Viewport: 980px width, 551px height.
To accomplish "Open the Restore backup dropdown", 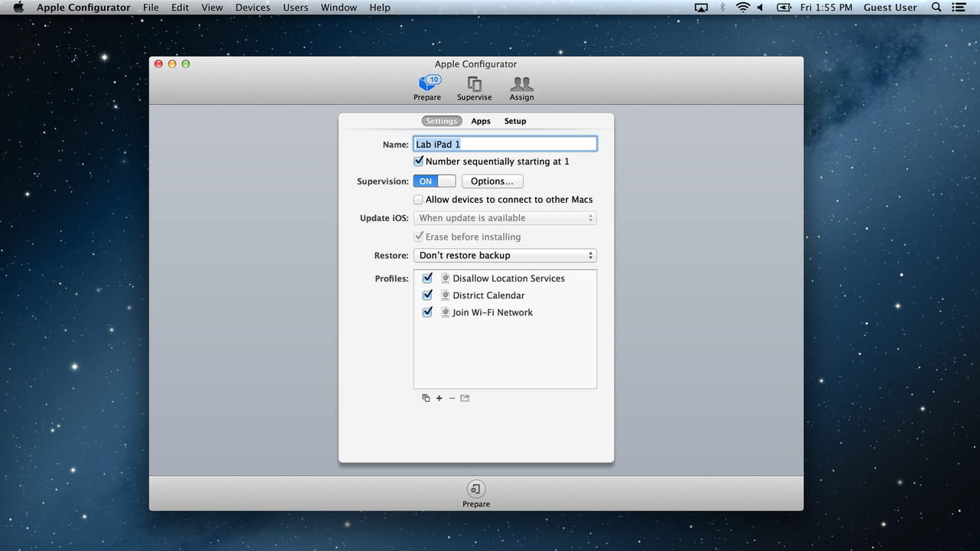I will point(505,256).
